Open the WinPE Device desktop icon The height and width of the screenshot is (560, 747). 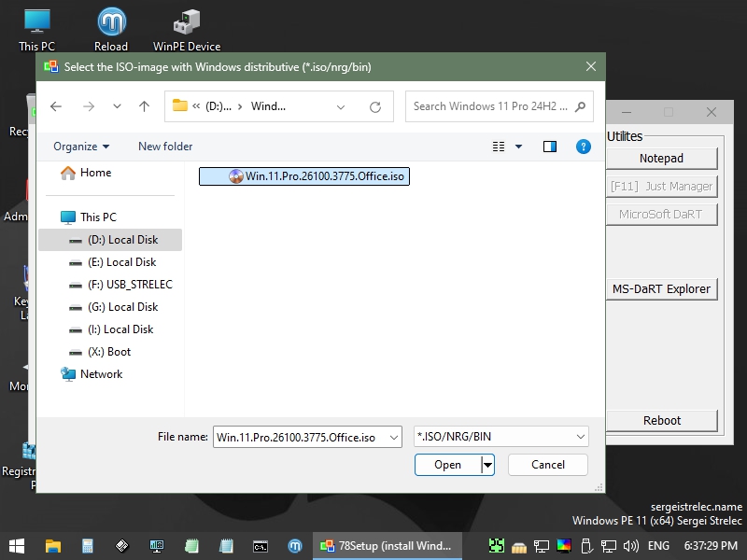click(187, 28)
